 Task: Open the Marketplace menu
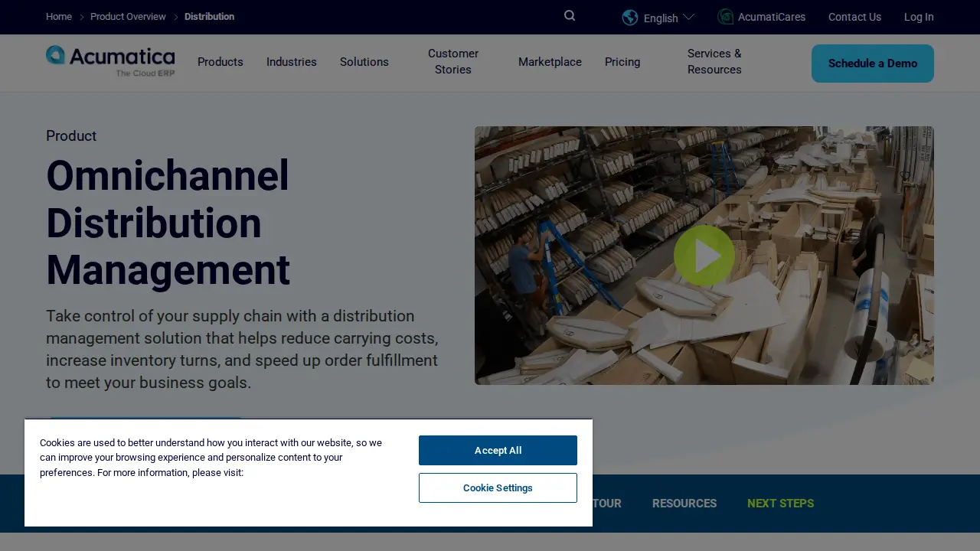pos(550,62)
